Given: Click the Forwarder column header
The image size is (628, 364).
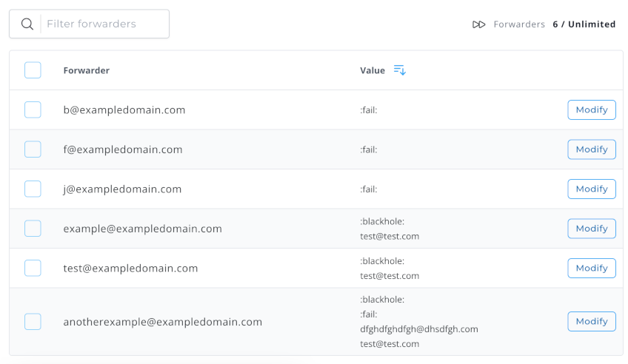Looking at the screenshot, I should tap(86, 70).
